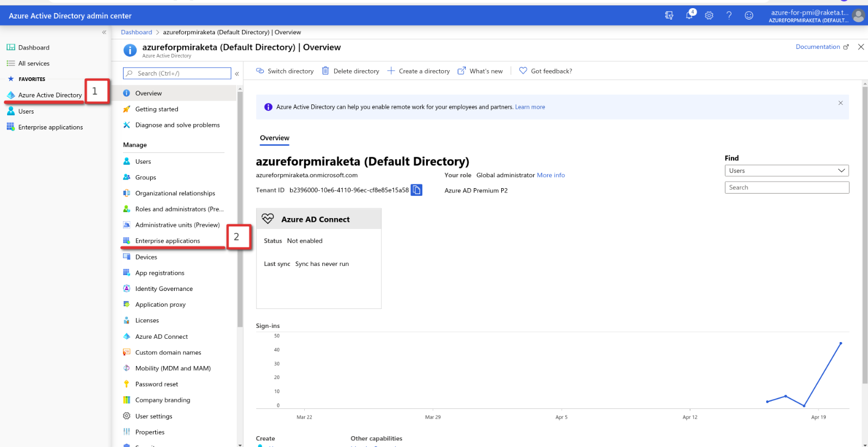Select Azure Active Directory in favorites
Image resolution: width=868 pixels, height=447 pixels.
tap(50, 95)
